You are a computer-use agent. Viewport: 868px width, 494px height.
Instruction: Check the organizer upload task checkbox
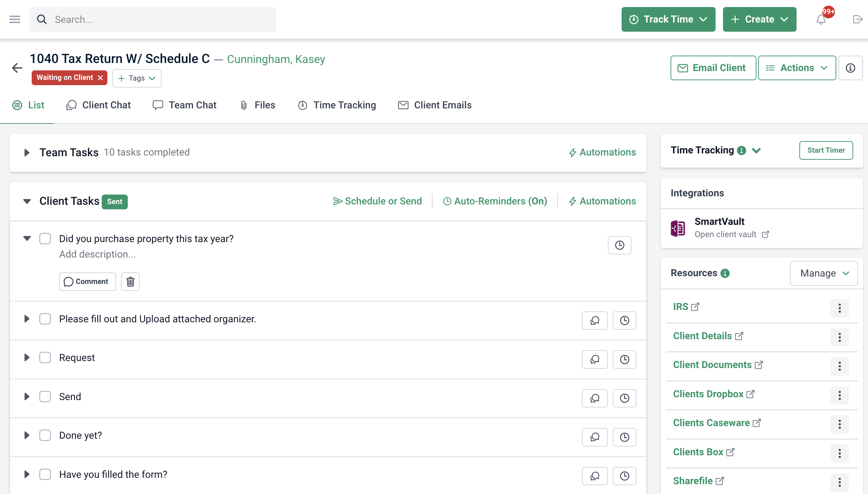coord(45,319)
